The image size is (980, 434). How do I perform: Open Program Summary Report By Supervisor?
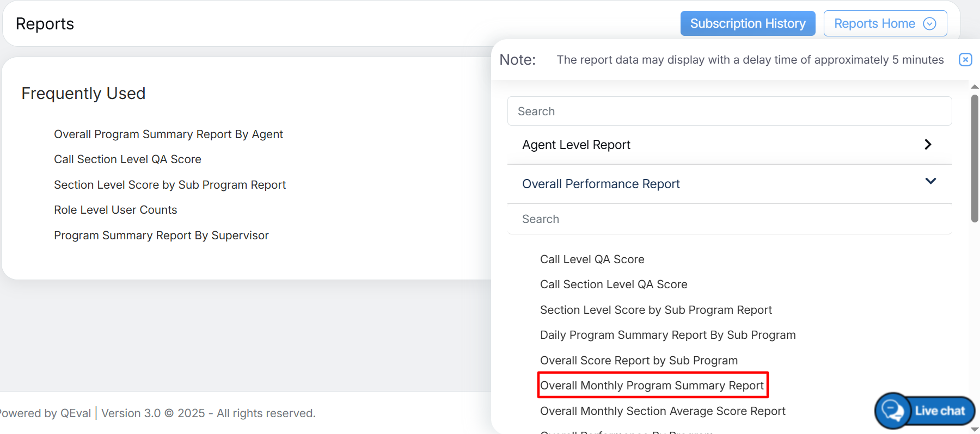161,235
